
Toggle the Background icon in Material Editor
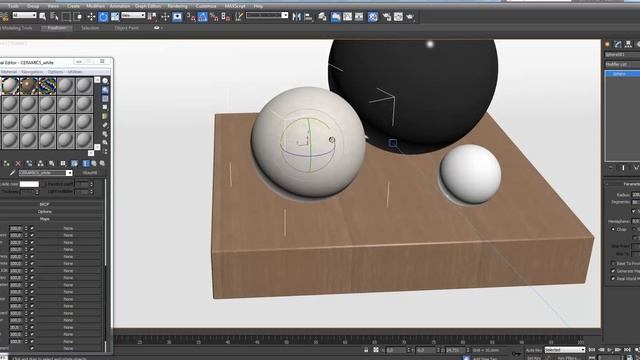point(105,99)
